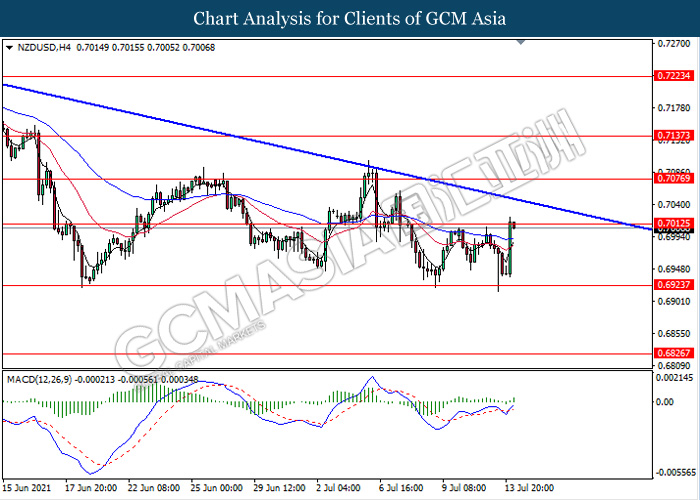
Task: Click the 13 Jul 20:00 time label
Action: point(529,488)
